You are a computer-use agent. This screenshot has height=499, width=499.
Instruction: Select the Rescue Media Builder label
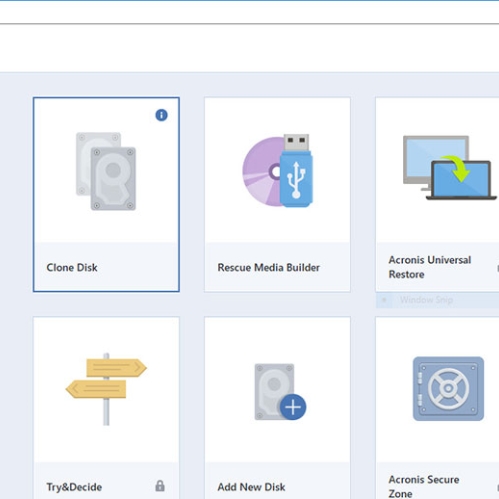coord(268,267)
